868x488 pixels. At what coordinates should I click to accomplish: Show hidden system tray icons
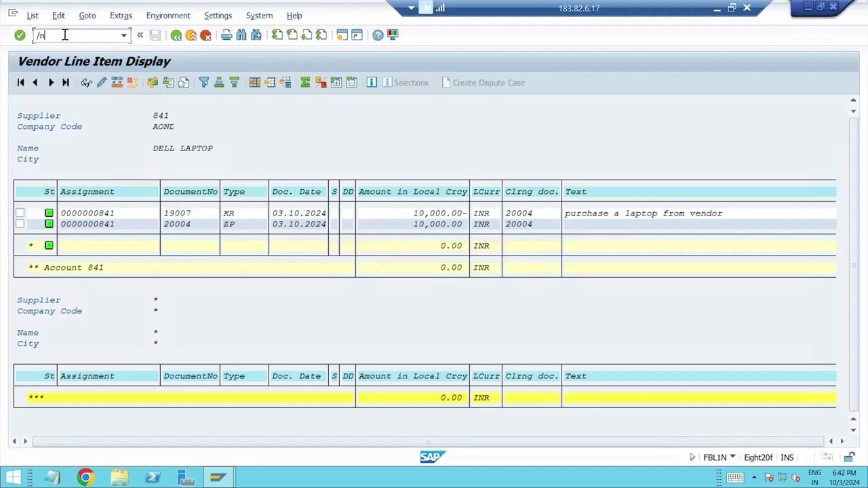[754, 477]
